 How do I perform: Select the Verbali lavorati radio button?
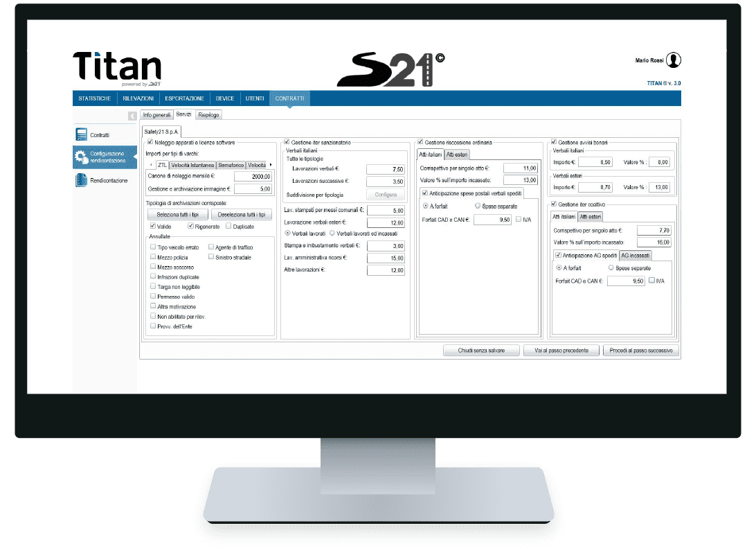[x=287, y=233]
